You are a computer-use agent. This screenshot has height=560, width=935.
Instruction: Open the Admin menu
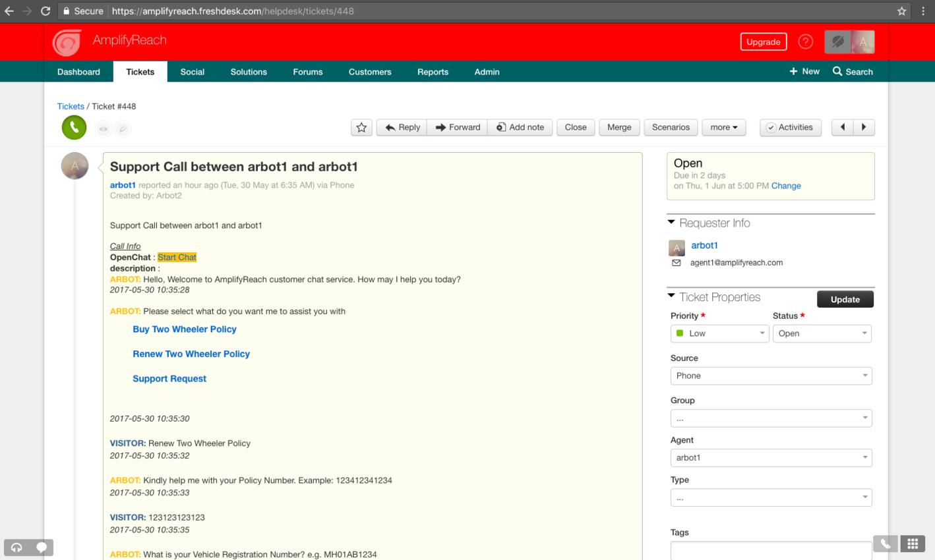point(487,71)
